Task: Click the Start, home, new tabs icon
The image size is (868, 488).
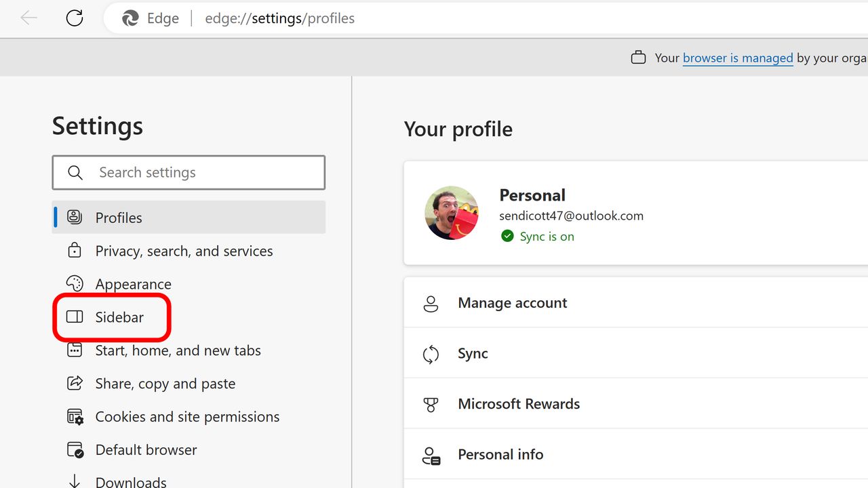Action: (x=75, y=350)
